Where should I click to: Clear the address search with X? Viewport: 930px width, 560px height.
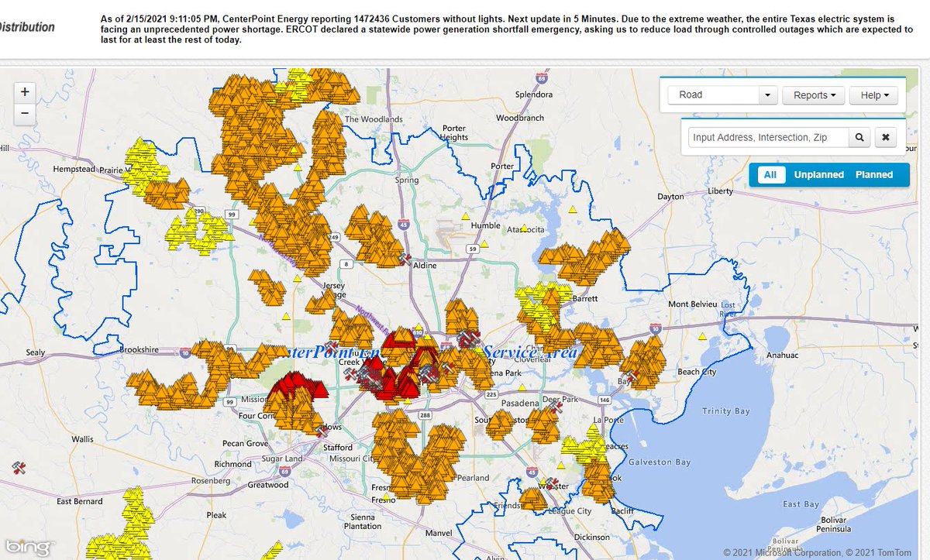click(x=886, y=137)
